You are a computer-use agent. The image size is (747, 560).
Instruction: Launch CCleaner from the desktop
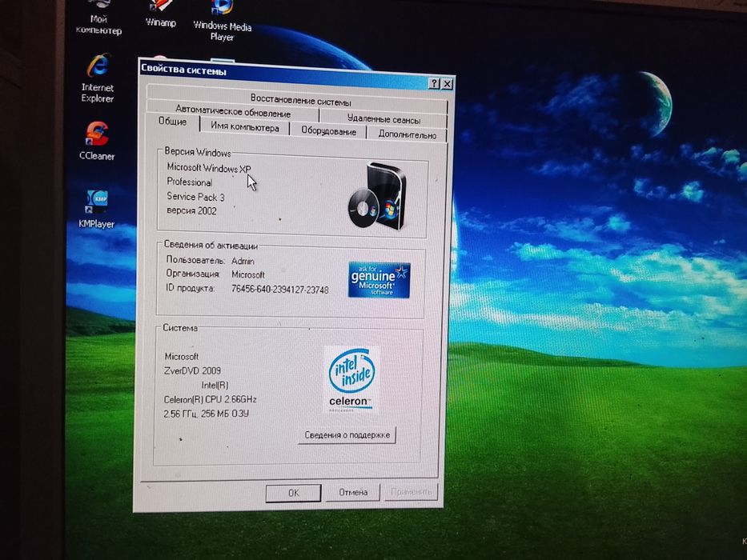[97, 141]
